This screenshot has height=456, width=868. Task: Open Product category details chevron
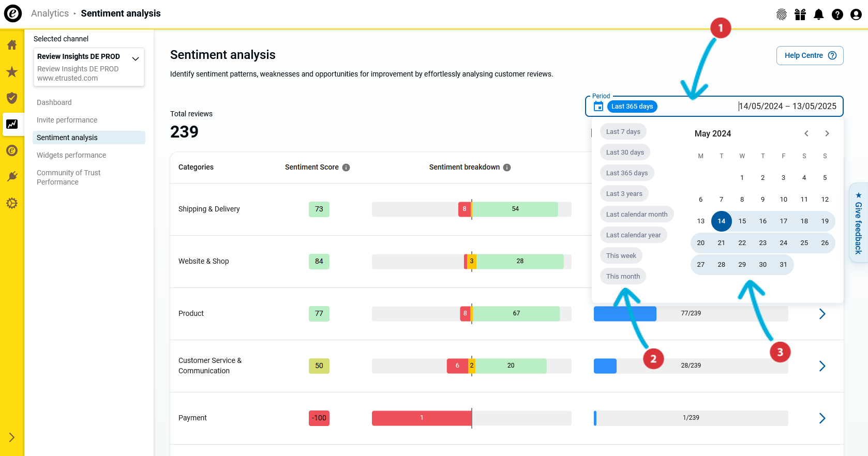pyautogui.click(x=822, y=314)
